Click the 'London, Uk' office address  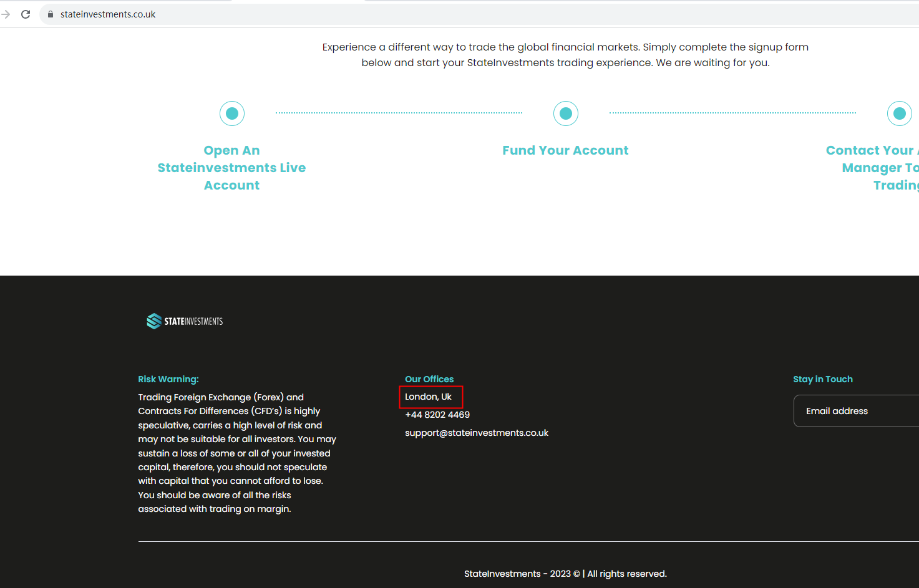click(428, 397)
